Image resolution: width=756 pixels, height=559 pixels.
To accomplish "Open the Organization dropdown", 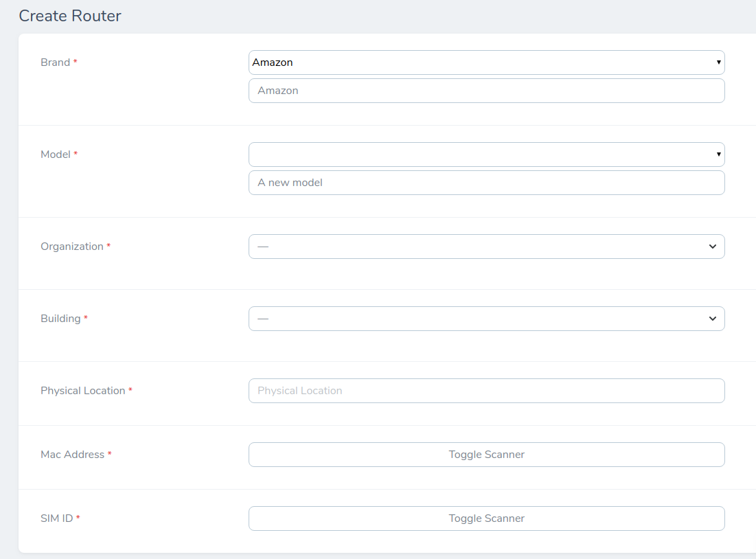I will coord(486,246).
